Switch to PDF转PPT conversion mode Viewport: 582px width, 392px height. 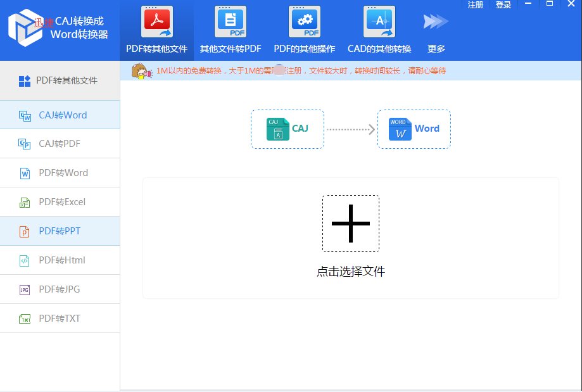point(60,231)
